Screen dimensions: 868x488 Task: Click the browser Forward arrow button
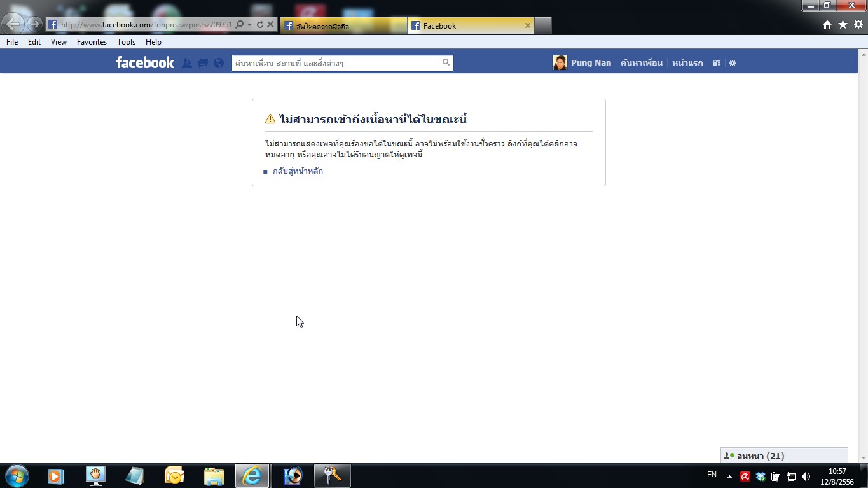pos(34,25)
